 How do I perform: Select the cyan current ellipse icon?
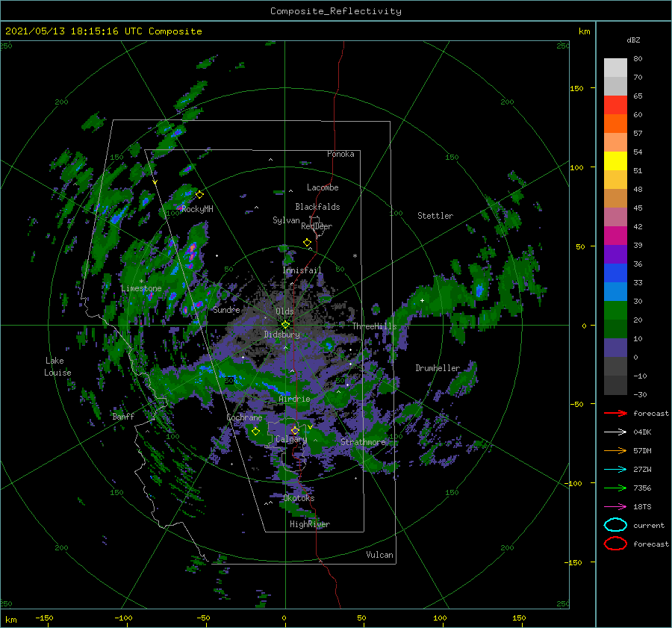(615, 525)
